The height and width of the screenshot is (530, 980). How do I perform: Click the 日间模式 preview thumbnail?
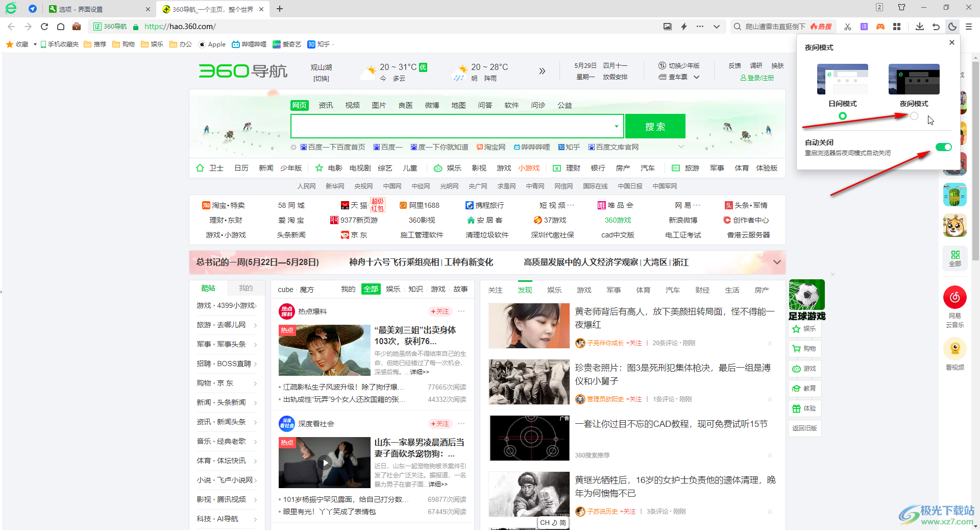(x=842, y=79)
